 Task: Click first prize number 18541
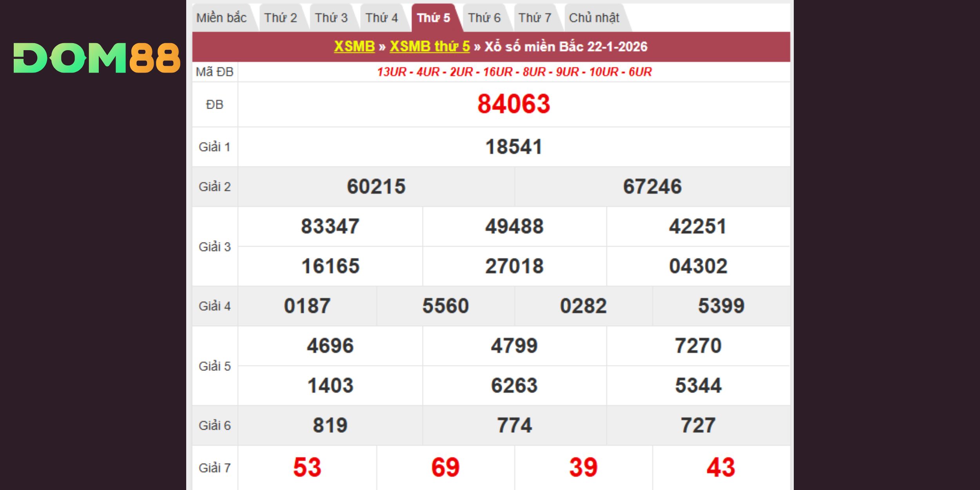click(x=514, y=147)
